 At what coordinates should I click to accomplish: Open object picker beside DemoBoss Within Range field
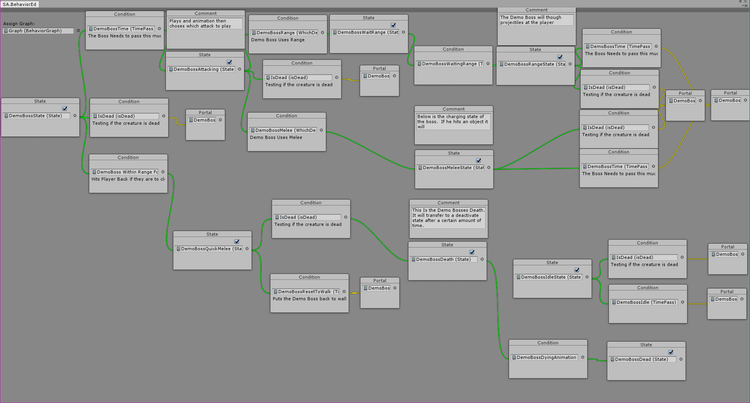point(163,172)
